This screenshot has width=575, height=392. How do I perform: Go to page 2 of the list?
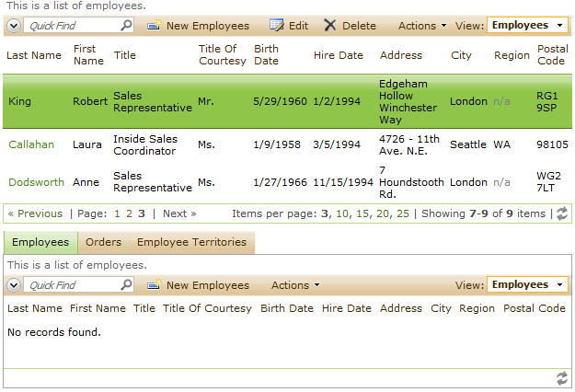pos(129,213)
